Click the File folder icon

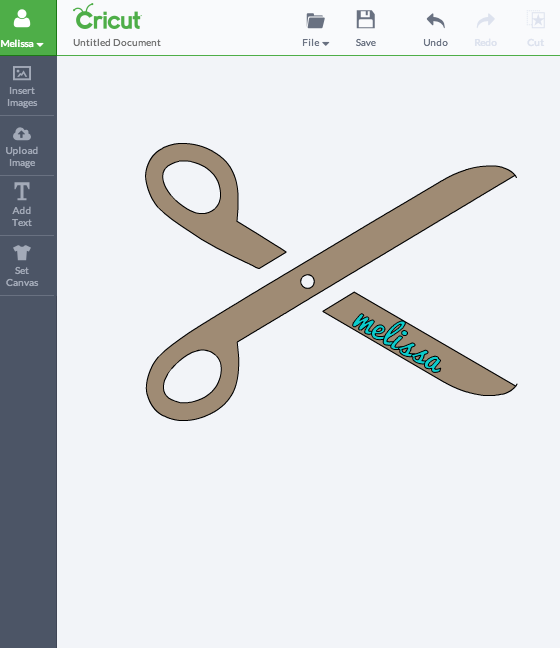(x=315, y=21)
